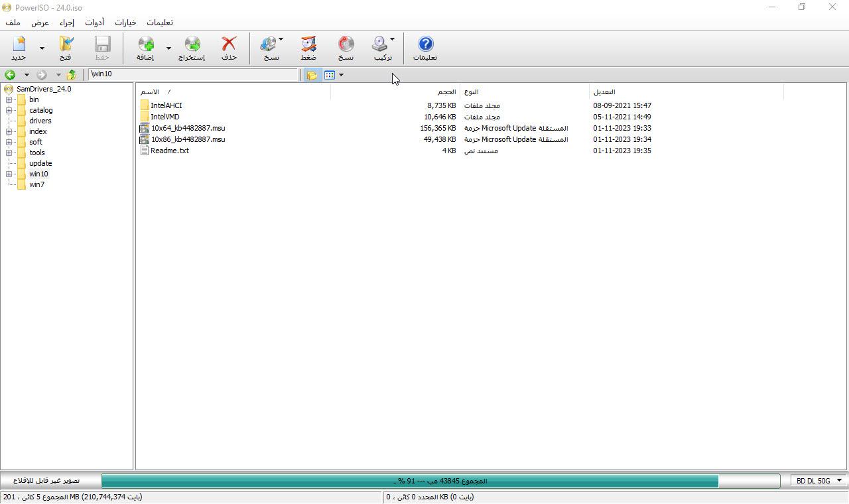Click the مستند نص type cell
Image resolution: width=849 pixels, height=504 pixels.
(x=480, y=151)
